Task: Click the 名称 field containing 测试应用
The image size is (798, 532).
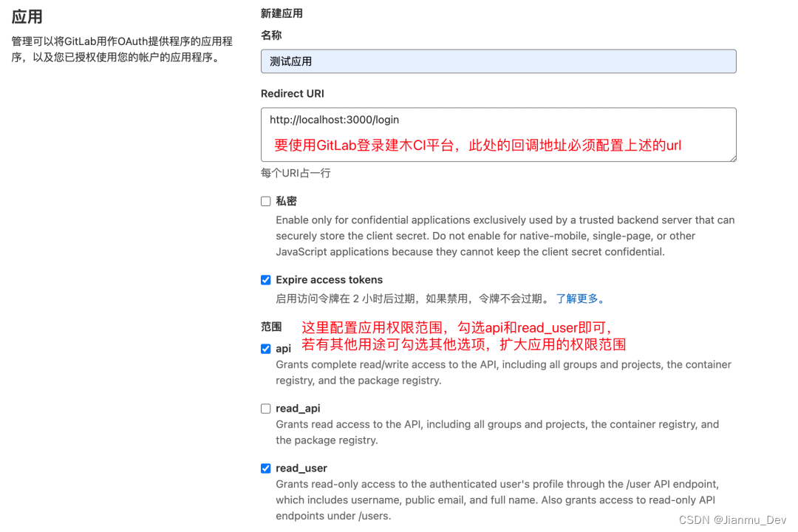Action: pos(498,61)
